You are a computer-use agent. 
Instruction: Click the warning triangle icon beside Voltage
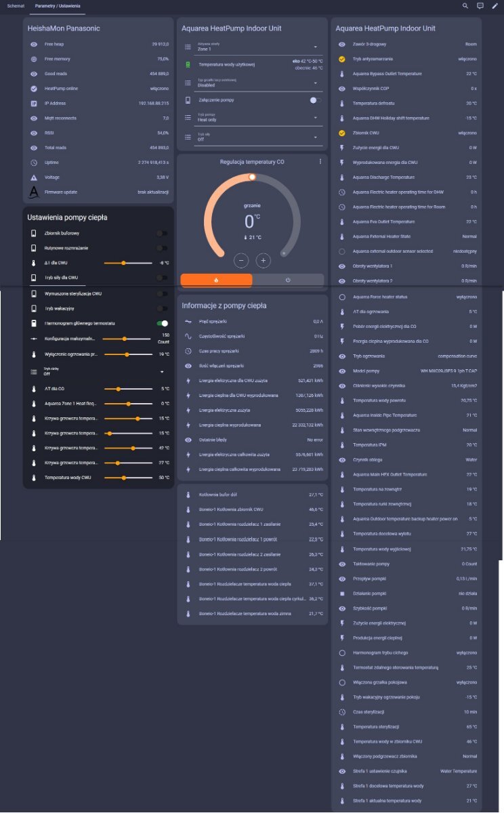coord(34,178)
